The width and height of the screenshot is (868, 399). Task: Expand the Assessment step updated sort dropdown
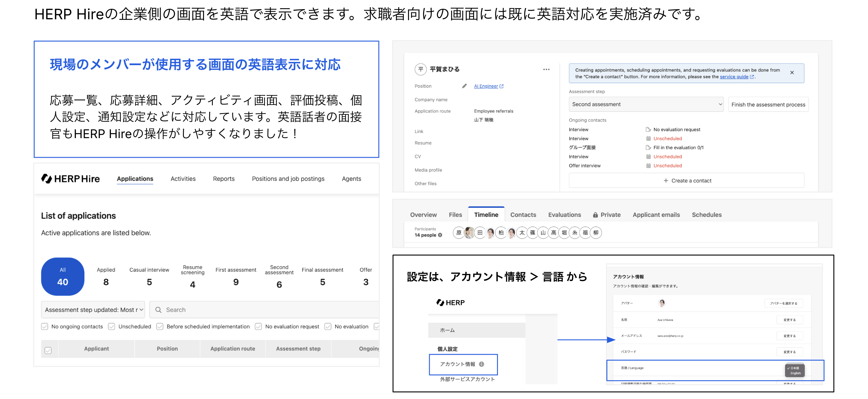pyautogui.click(x=93, y=310)
